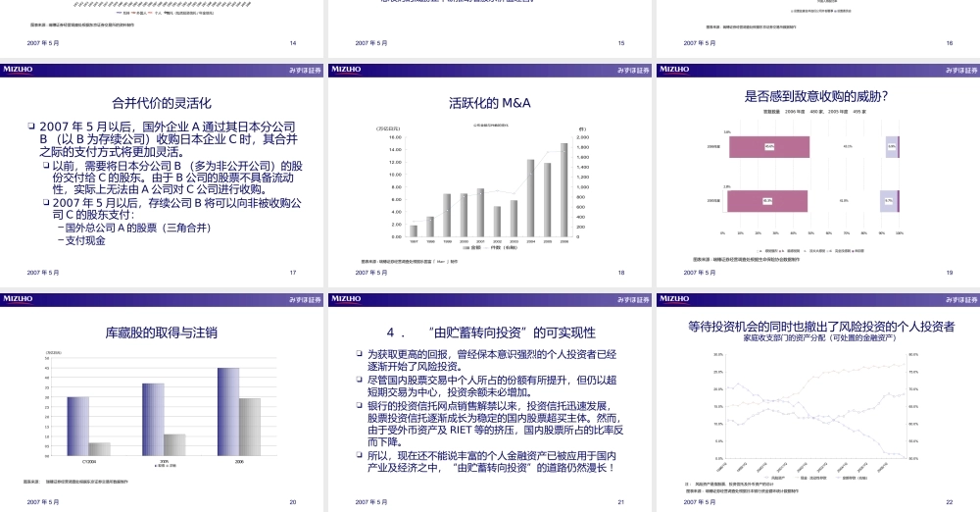Click the tallest grey bar on slide 20
The width and height of the screenshot is (980, 512).
(249, 427)
